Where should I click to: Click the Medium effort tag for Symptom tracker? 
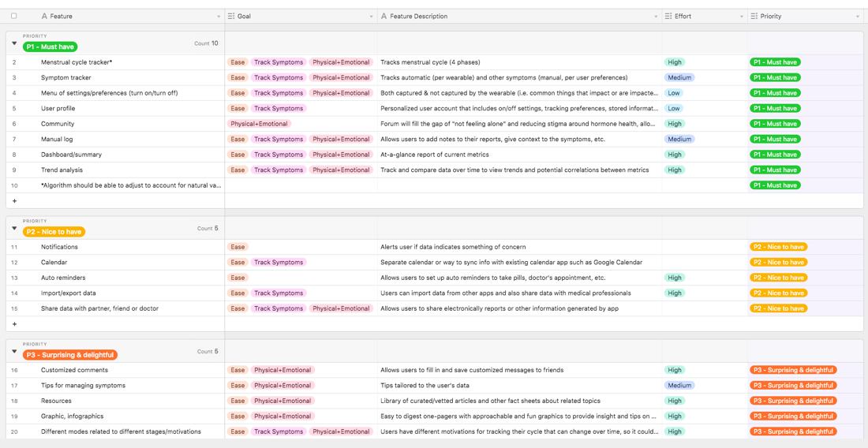679,77
